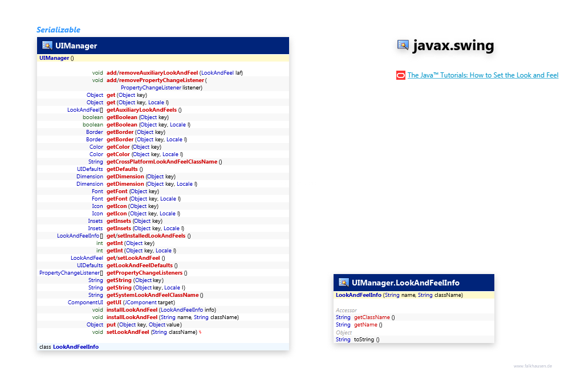This screenshot has height=392, width=585.
Task: Click the ComponentUI return type
Action: pos(86,303)
